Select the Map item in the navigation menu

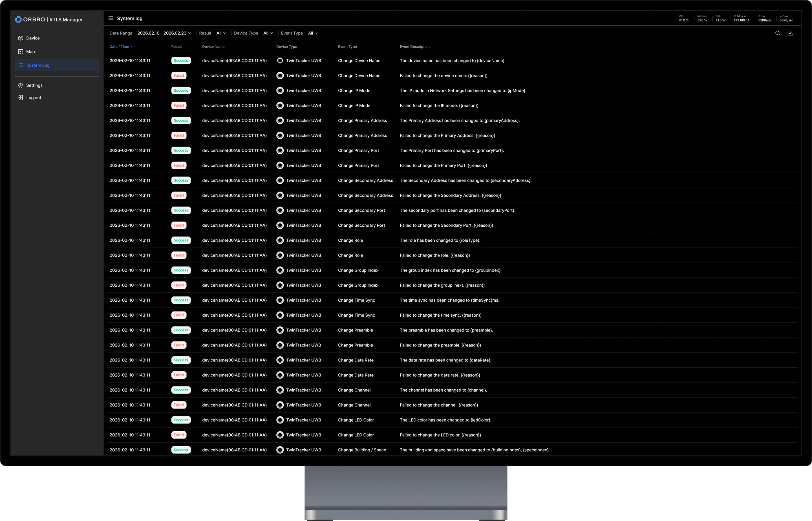pyautogui.click(x=30, y=51)
